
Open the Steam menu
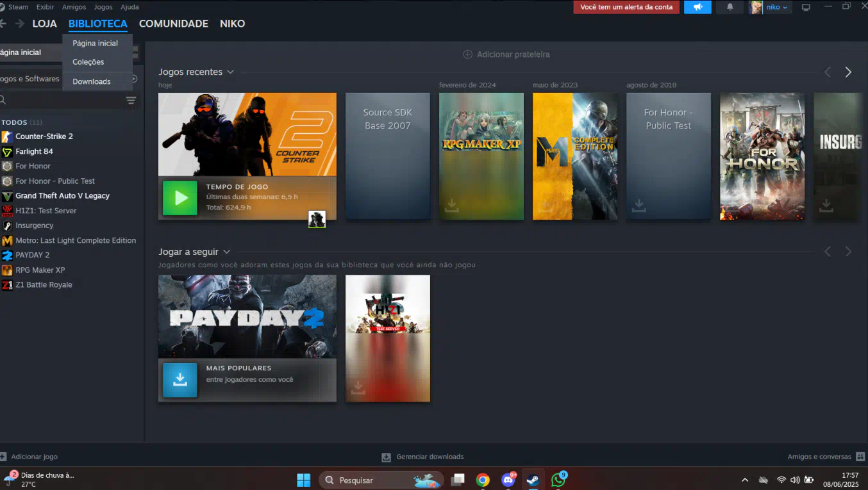tap(18, 7)
